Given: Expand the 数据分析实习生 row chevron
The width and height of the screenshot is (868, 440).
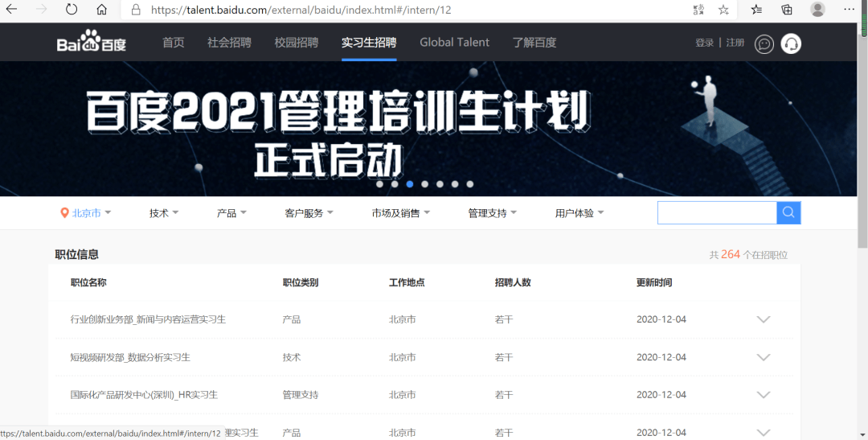Looking at the screenshot, I should (764, 357).
